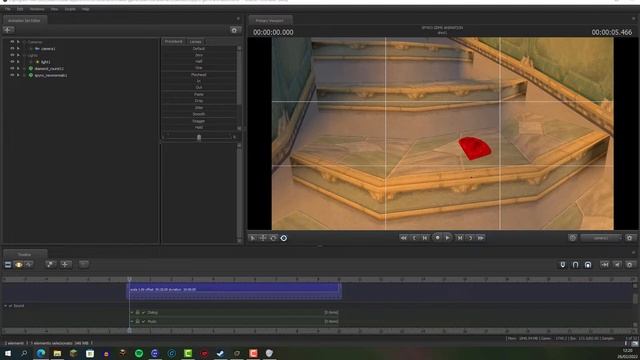Click the round icon left of camera dropdown
Screen dimensions: 640x360
click(572, 238)
